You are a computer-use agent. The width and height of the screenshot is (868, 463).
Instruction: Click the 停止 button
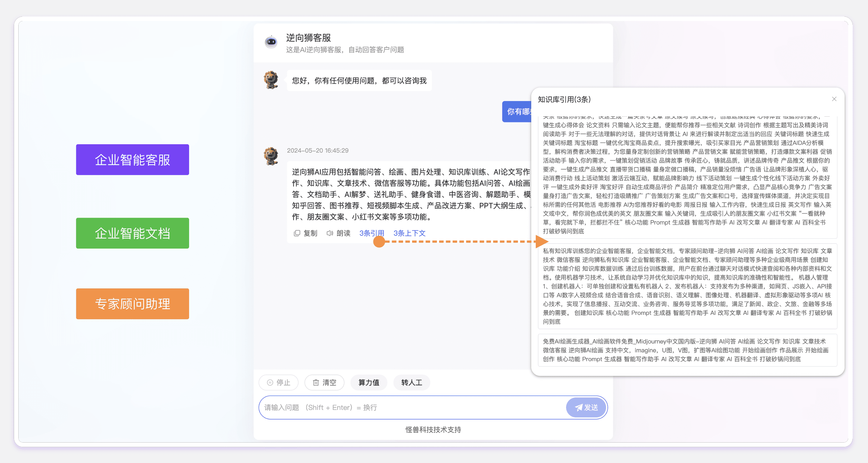278,383
